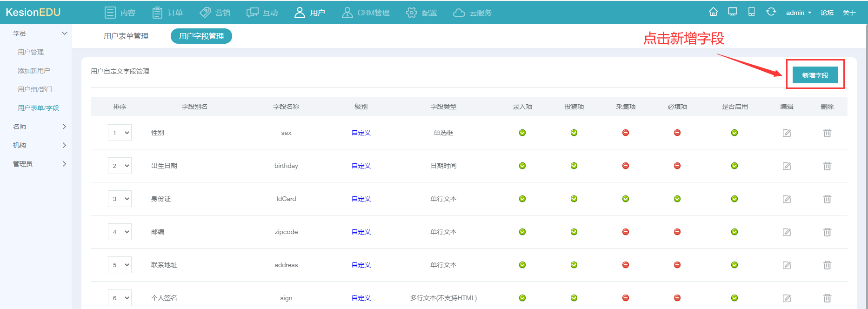The height and width of the screenshot is (309, 868).
Task: Toggle required status for the sex field
Action: point(677,133)
